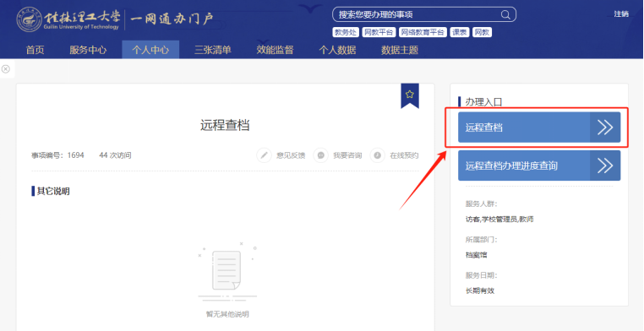This screenshot has height=331, width=644.
Task: Click double chevron on 远程查档 button
Action: point(605,128)
